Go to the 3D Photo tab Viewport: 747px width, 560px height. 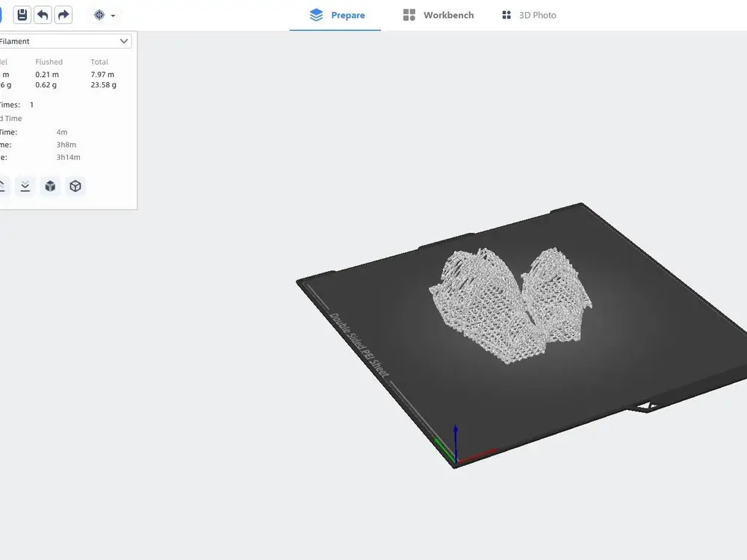(529, 15)
